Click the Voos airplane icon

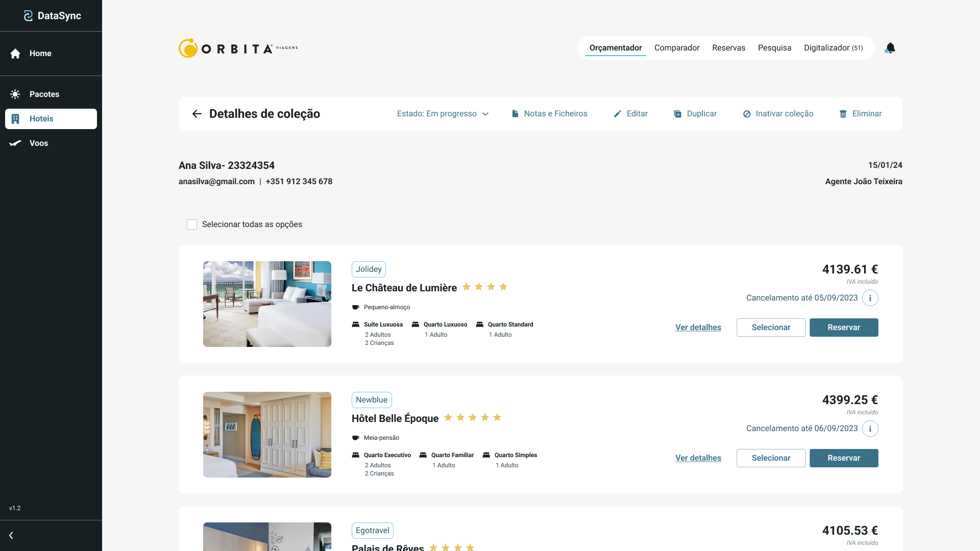pyautogui.click(x=15, y=143)
